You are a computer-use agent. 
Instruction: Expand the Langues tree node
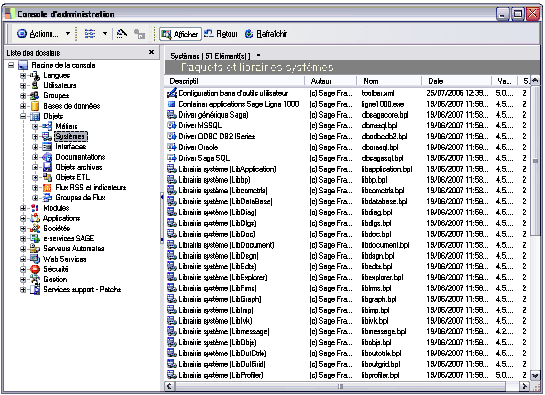[x=23, y=75]
